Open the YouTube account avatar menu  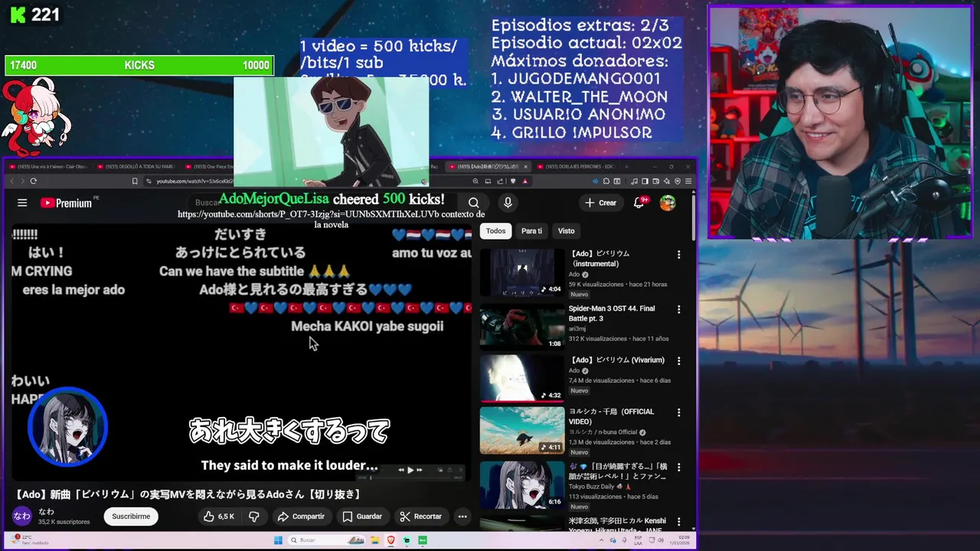668,203
